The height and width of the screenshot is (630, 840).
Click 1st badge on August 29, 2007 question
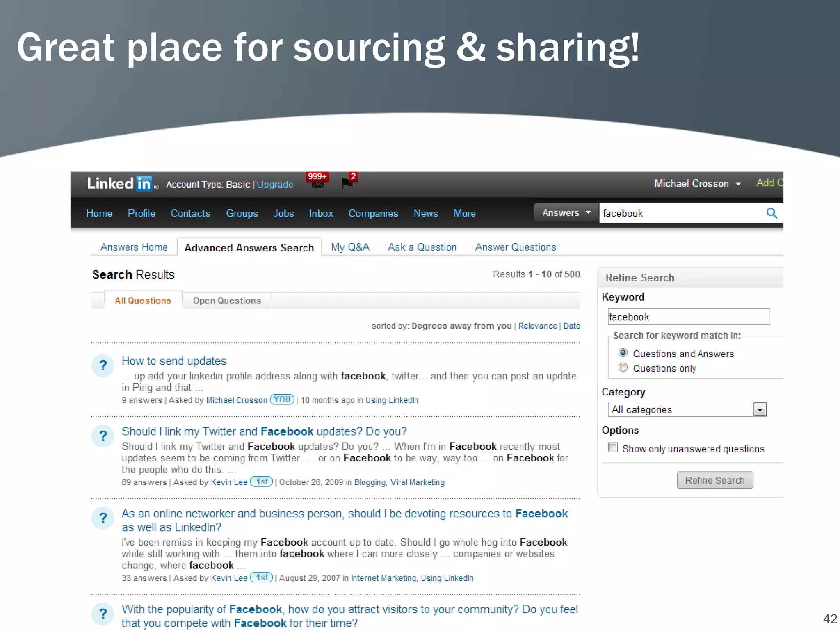pos(261,577)
